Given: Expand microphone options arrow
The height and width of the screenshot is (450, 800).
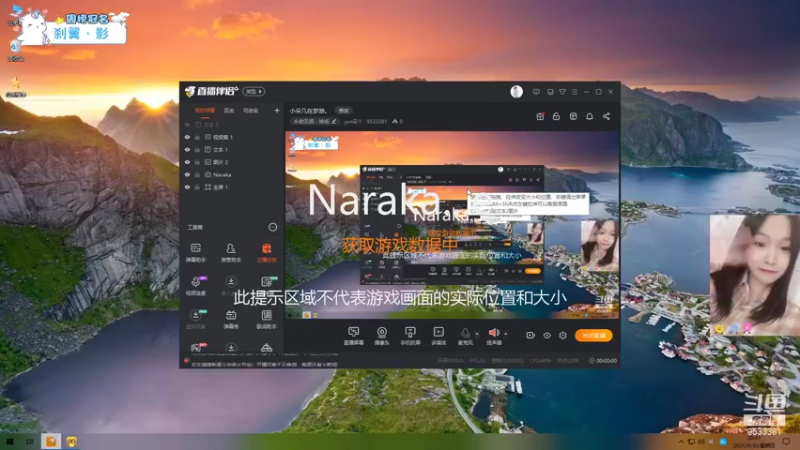Looking at the screenshot, I should click(x=477, y=334).
